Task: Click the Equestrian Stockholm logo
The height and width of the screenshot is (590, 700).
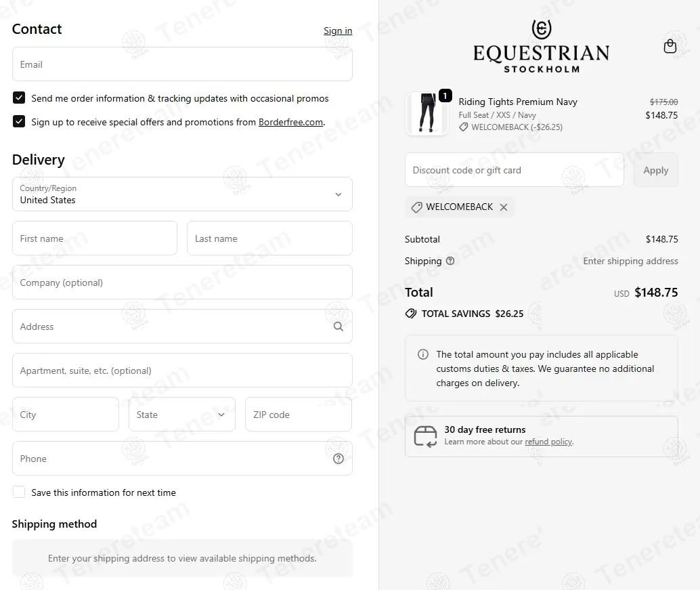Action: (x=541, y=46)
